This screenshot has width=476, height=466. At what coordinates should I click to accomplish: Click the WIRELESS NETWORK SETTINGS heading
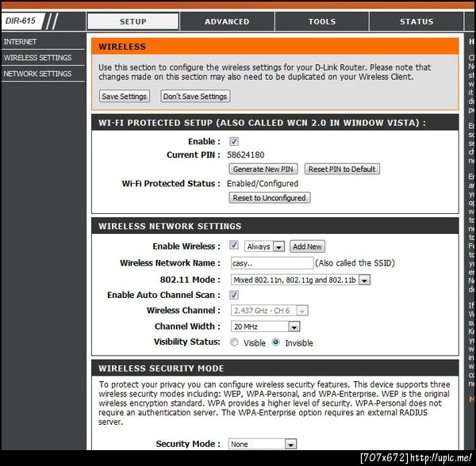(x=170, y=226)
